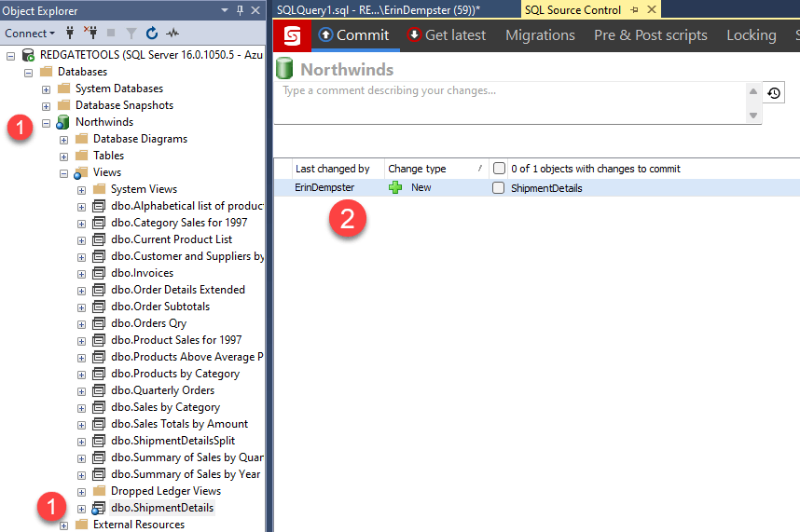800x532 pixels.
Task: Open the Migrations tab
Action: [x=540, y=35]
